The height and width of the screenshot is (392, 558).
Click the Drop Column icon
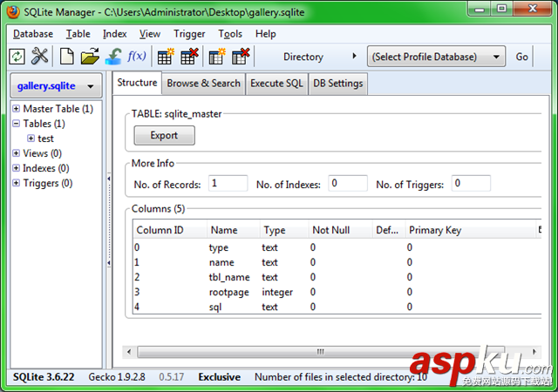(x=241, y=57)
